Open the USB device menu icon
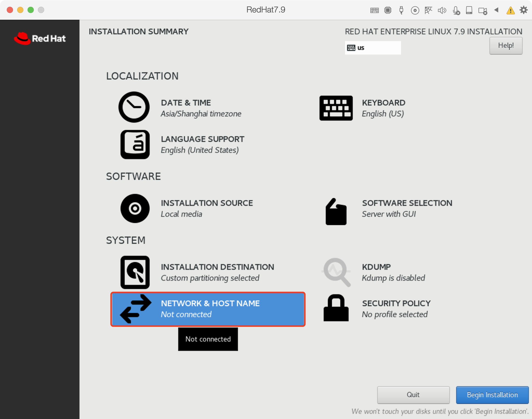 pyautogui.click(x=401, y=10)
